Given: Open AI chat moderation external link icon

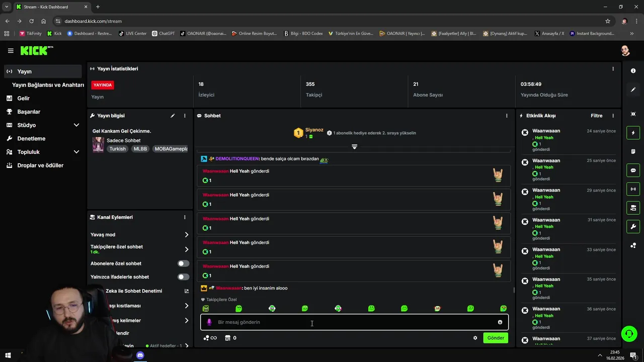Looking at the screenshot, I should [187, 291].
